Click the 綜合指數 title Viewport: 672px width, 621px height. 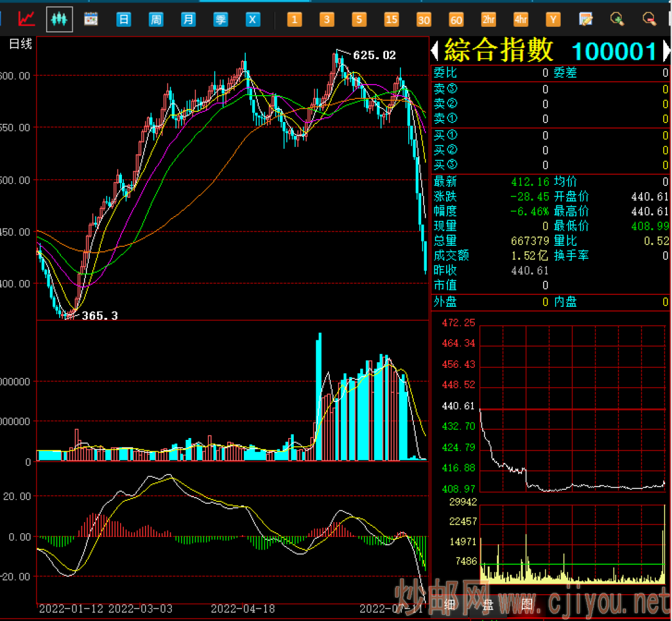(499, 50)
